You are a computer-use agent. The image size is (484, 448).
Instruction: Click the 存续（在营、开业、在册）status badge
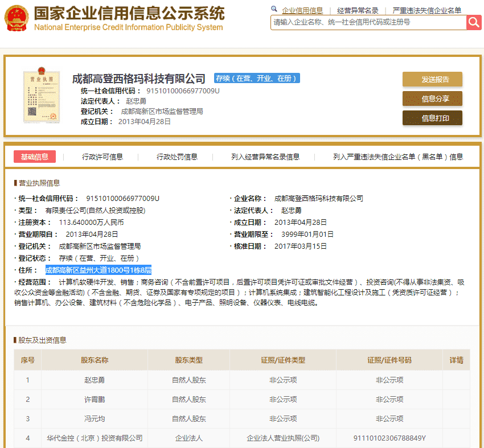tap(257, 79)
